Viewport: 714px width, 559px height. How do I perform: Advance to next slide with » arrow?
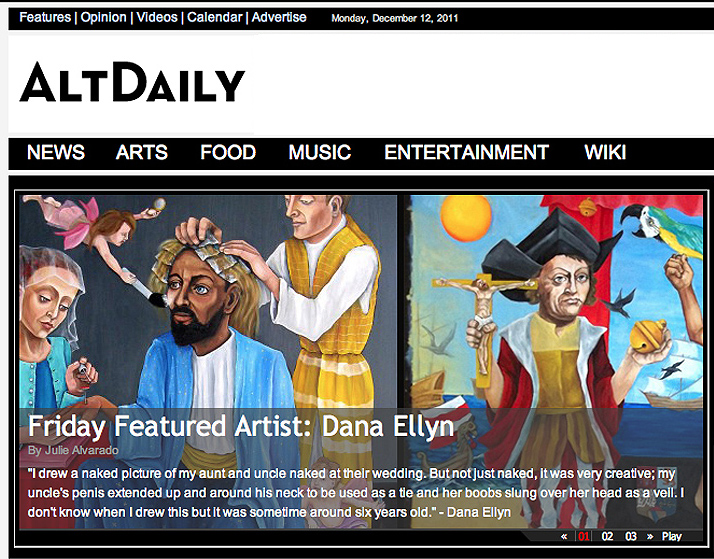[650, 536]
